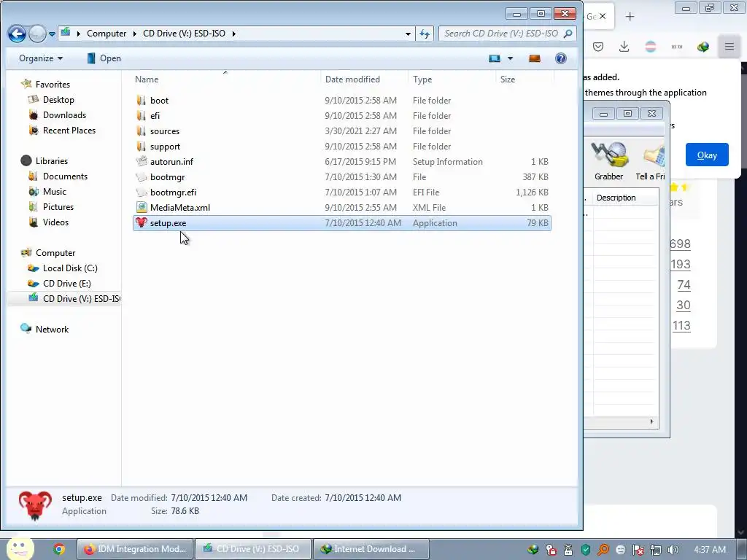Screen dimensions: 747x560
Task: Click the Explorer forward arrow button
Action: tap(37, 34)
